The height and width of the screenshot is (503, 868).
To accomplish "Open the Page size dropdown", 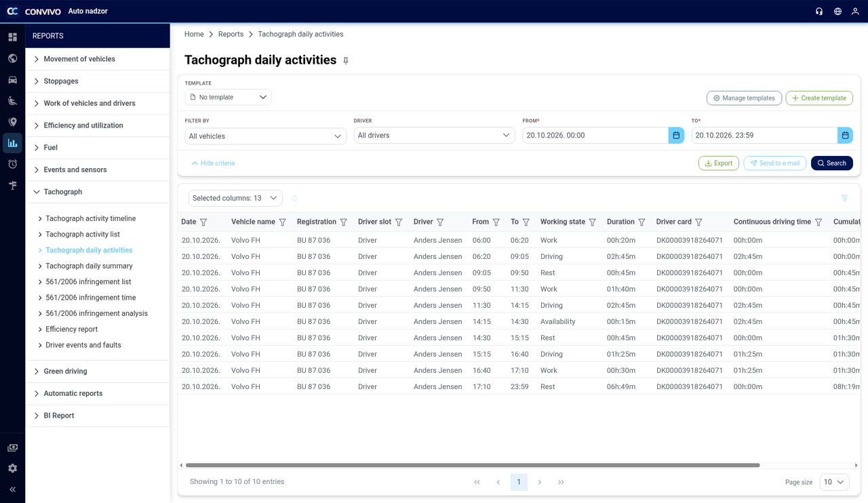I will [x=834, y=483].
